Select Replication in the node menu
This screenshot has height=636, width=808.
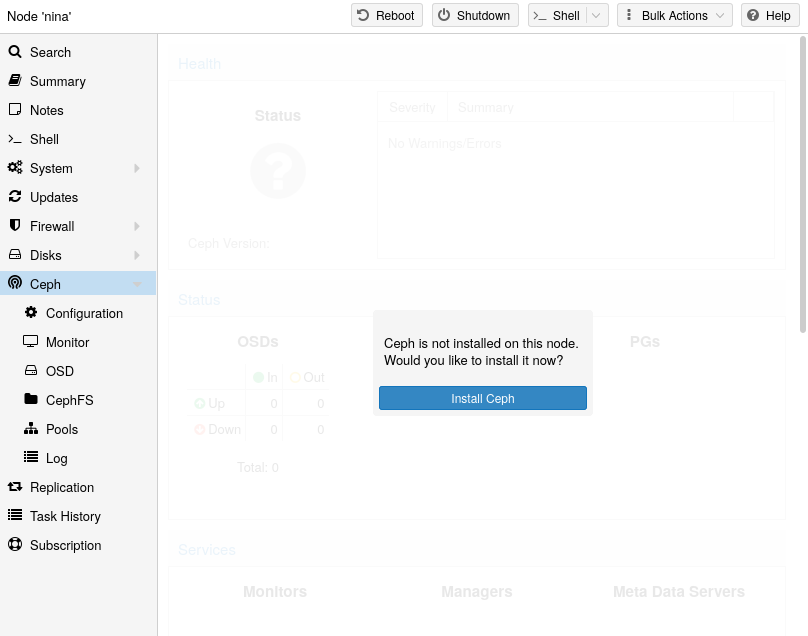(62, 487)
